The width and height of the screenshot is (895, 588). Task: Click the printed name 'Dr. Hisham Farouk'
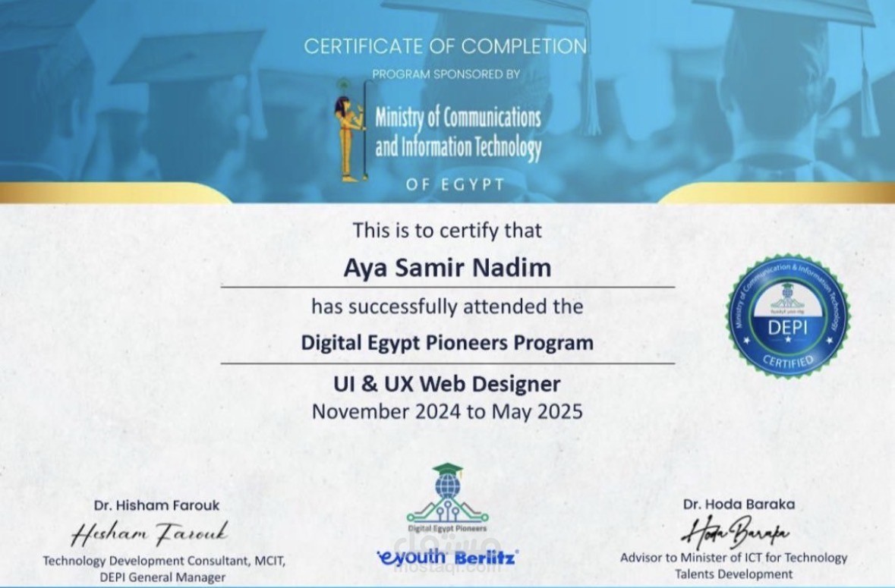coord(156,505)
